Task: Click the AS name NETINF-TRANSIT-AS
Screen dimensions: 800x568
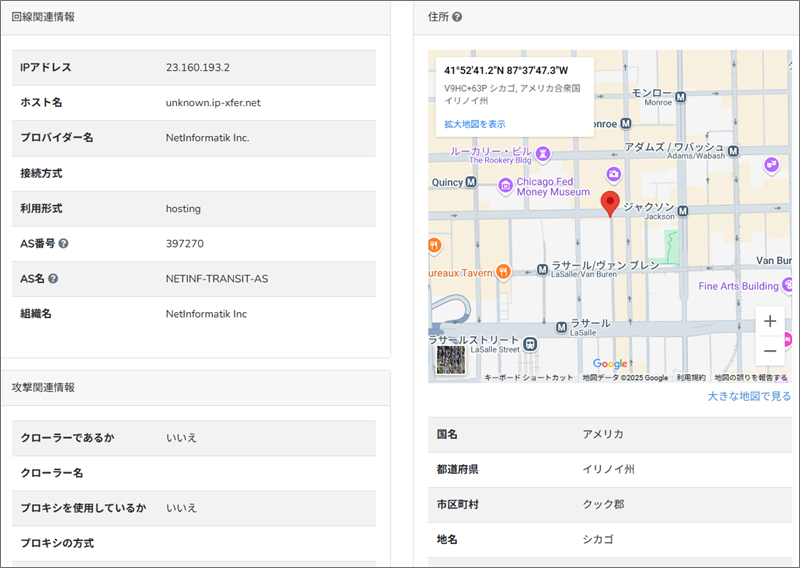Action: pos(217,279)
